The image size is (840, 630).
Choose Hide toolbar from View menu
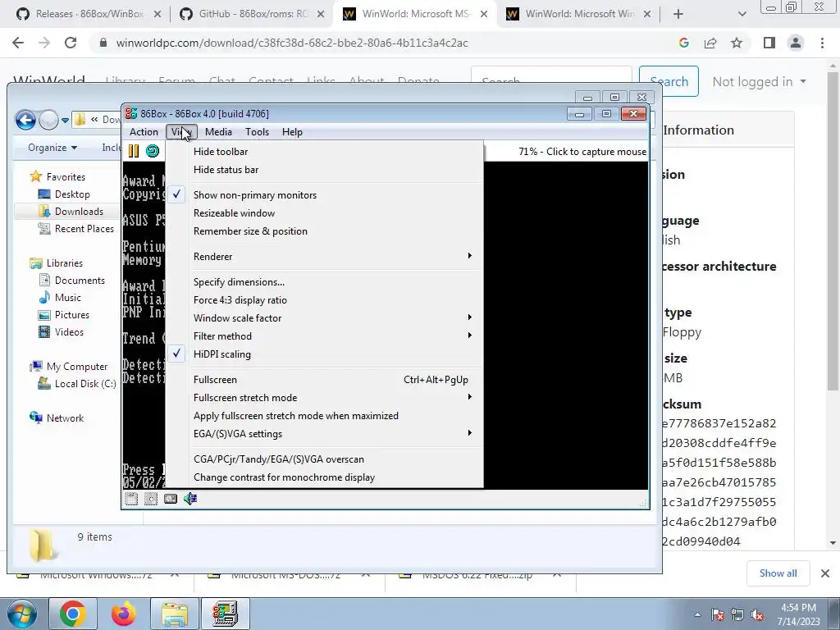point(325,152)
